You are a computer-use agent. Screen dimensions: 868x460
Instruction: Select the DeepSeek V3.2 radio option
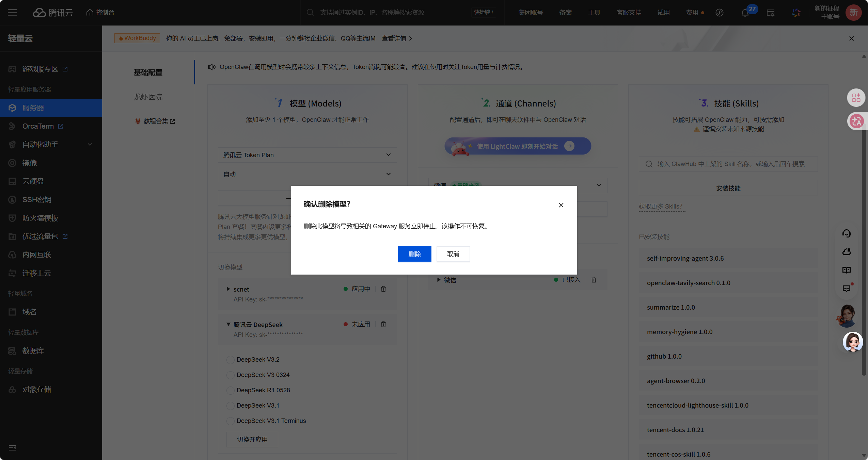(x=231, y=360)
